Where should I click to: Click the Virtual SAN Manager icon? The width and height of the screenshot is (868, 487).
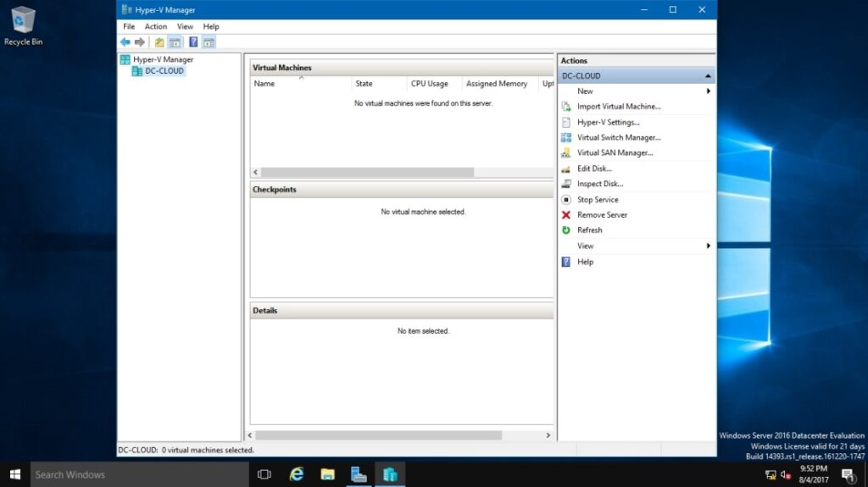pyautogui.click(x=565, y=152)
